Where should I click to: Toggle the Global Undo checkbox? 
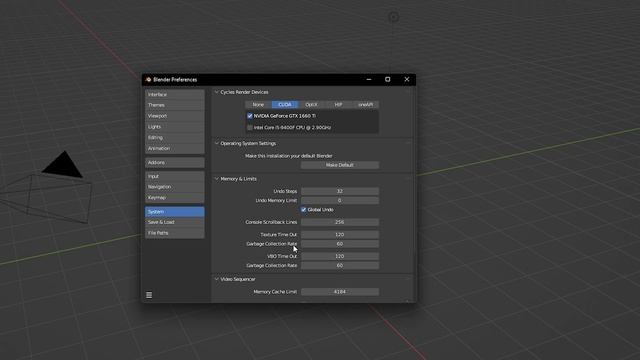tap(304, 209)
